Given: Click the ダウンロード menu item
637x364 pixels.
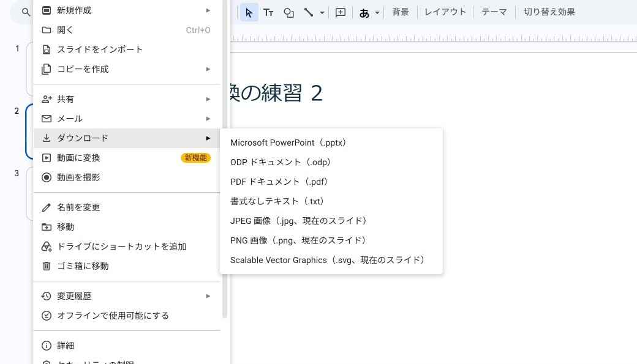Looking at the screenshot, I should (127, 138).
